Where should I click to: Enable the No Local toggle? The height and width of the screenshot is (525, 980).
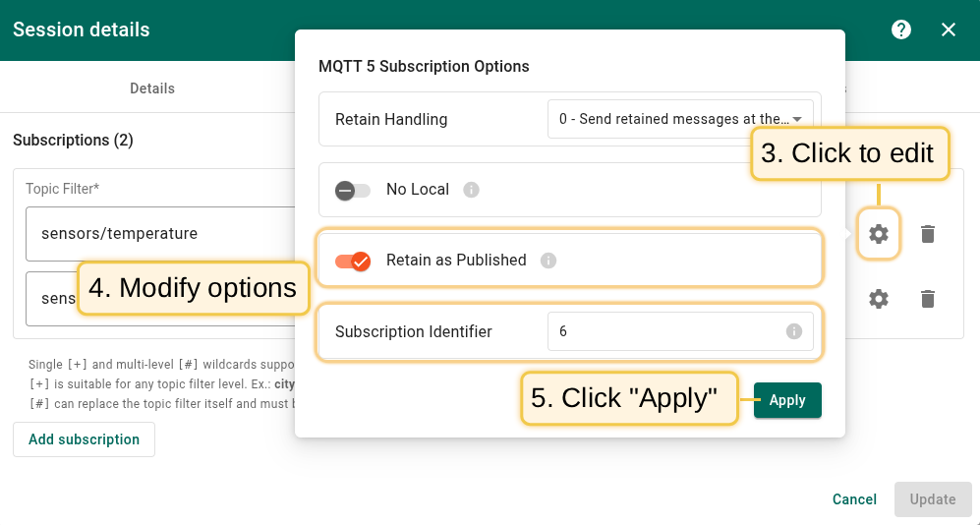tap(352, 190)
